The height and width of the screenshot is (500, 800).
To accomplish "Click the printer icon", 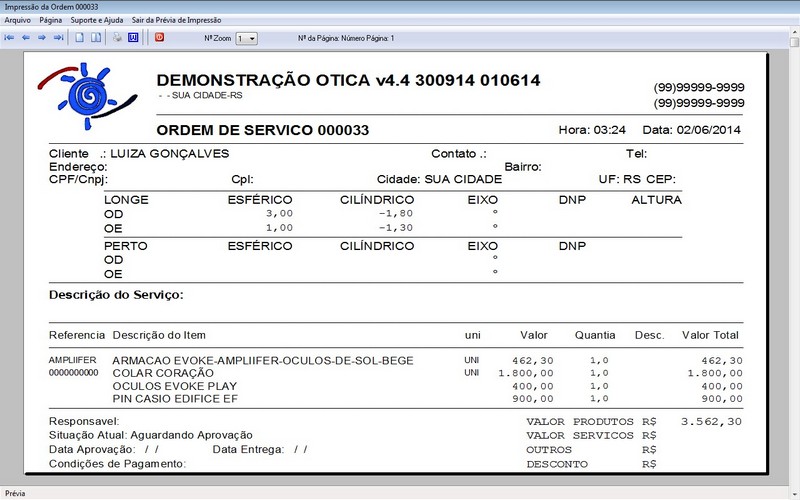I will (117, 38).
